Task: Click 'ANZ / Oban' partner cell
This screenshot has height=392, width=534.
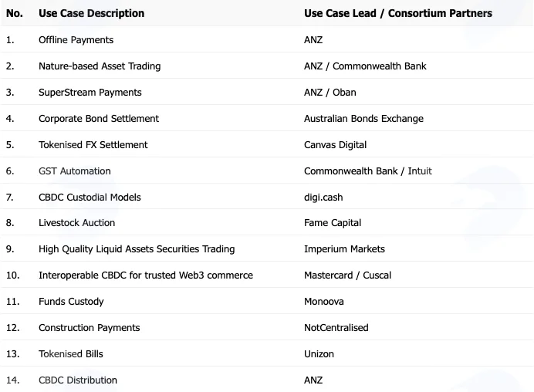Action: (x=330, y=93)
